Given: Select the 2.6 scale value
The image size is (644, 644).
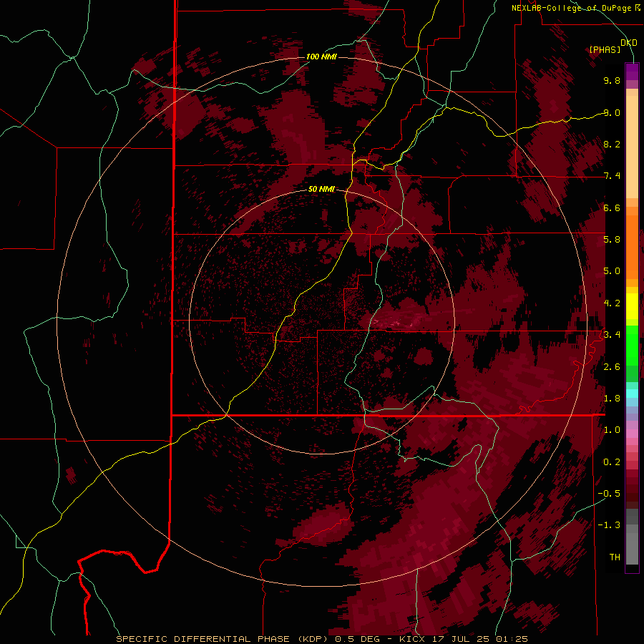Looking at the screenshot, I should pyautogui.click(x=612, y=367).
